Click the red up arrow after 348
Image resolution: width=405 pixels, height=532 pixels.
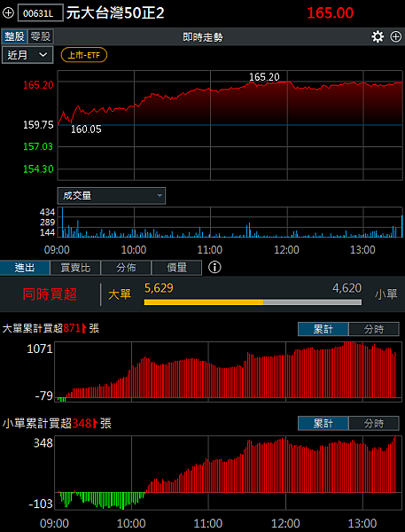pos(96,423)
